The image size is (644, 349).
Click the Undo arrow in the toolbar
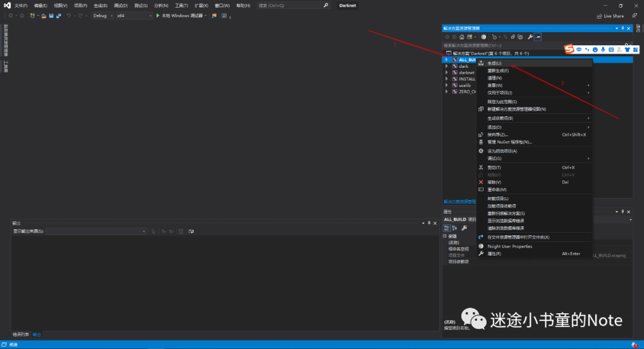point(69,15)
